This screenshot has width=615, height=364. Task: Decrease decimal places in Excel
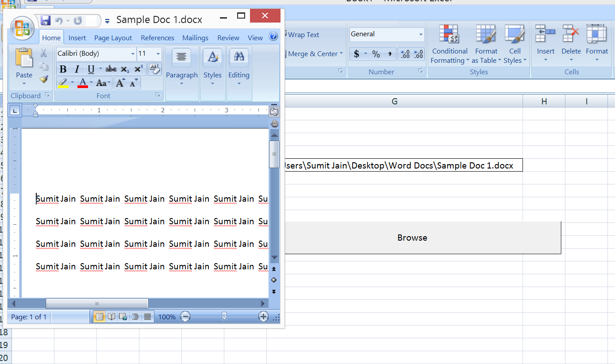coord(418,54)
